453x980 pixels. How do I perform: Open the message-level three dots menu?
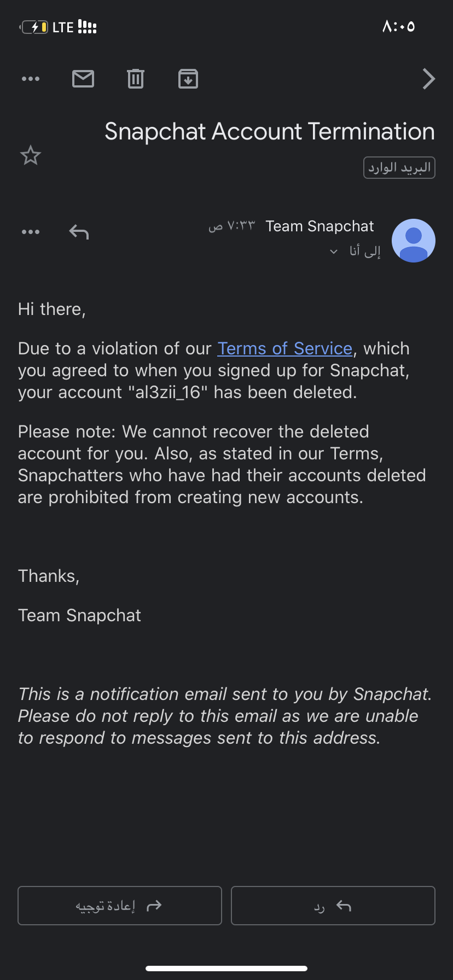tap(31, 232)
